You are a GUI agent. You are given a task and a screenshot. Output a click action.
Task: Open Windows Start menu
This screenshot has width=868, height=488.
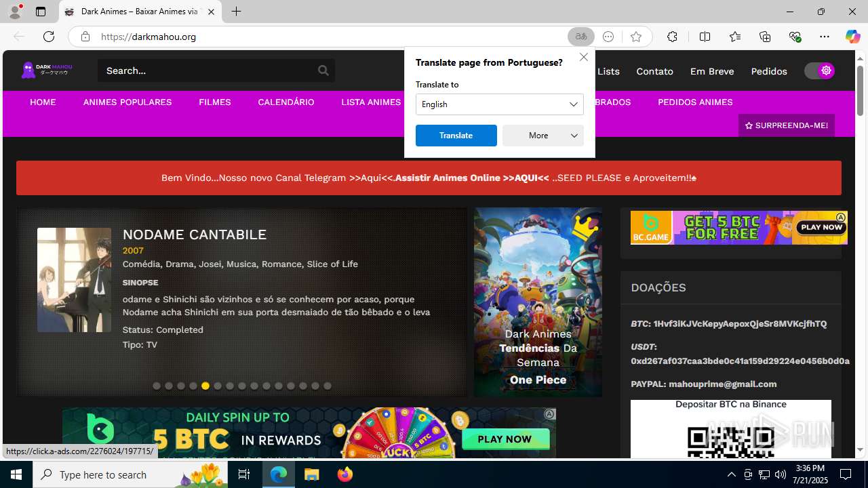tap(16, 474)
